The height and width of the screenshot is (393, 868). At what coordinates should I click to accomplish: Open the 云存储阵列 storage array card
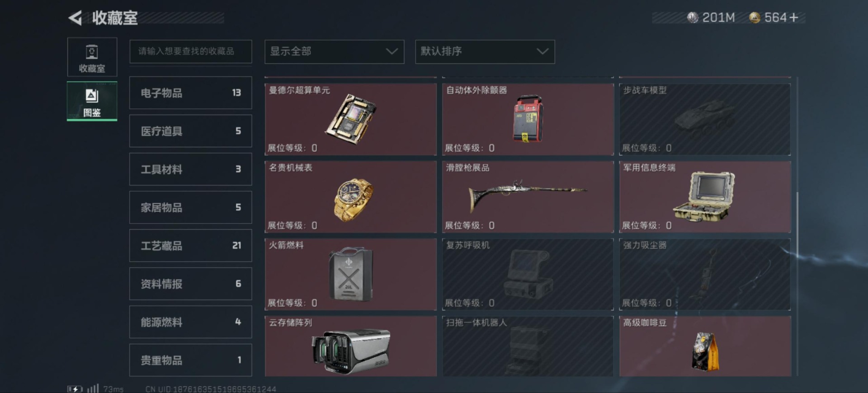click(x=350, y=346)
